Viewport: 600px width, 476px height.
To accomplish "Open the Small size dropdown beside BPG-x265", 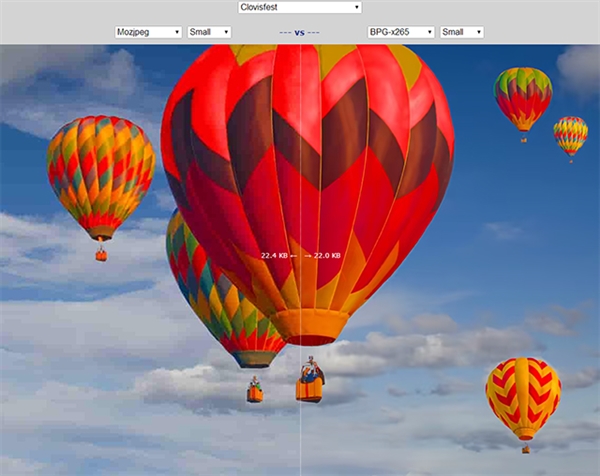I will 462,32.
